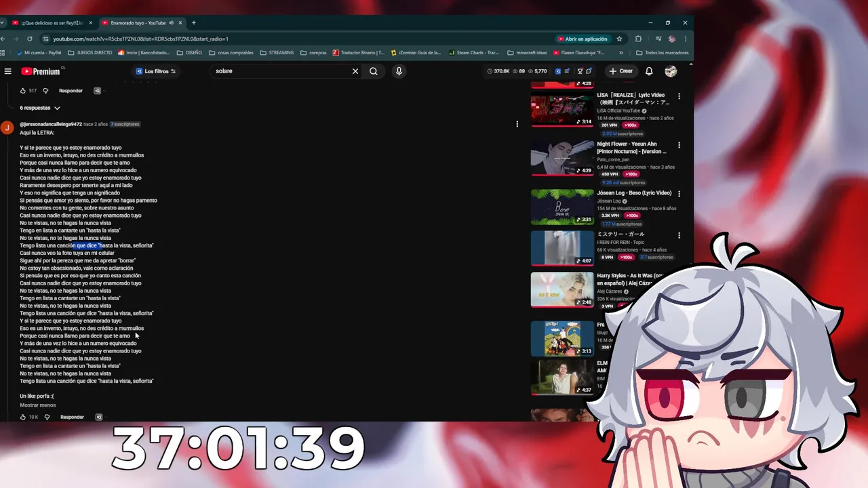The width and height of the screenshot is (868, 488).
Task: Open the Night Flower - Yeeun Ahn video title
Action: click(x=633, y=148)
